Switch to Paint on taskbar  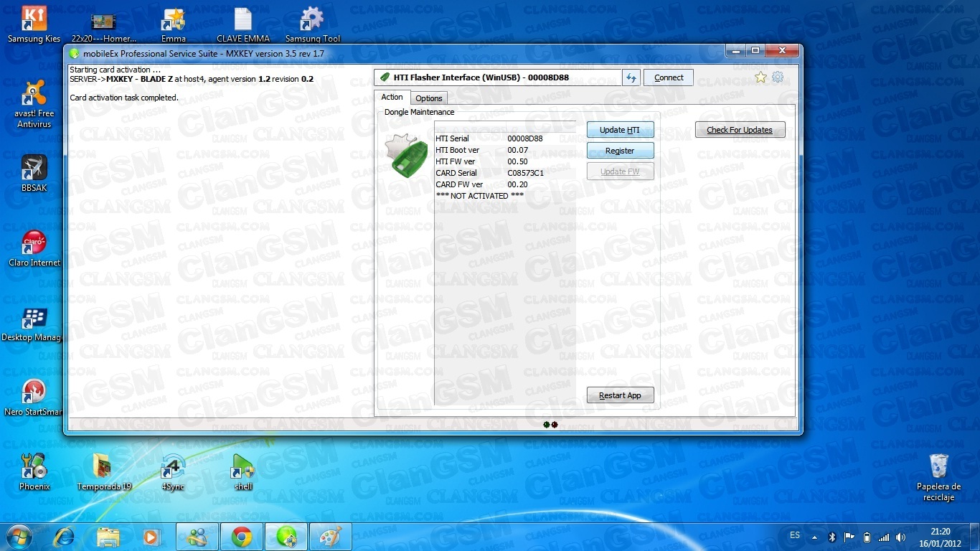(x=331, y=537)
